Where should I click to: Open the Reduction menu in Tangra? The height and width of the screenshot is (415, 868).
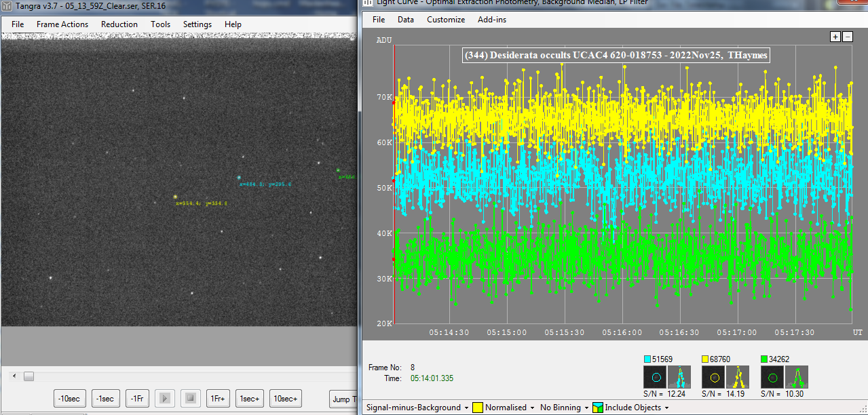119,24
